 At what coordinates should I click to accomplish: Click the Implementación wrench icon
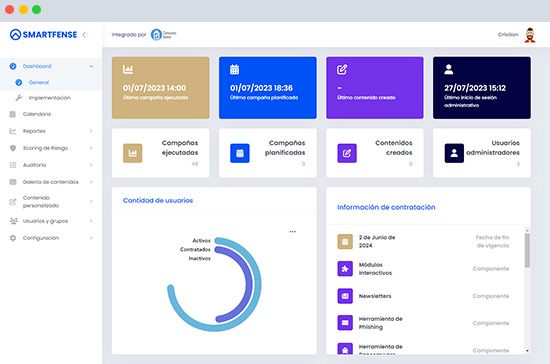click(x=19, y=98)
